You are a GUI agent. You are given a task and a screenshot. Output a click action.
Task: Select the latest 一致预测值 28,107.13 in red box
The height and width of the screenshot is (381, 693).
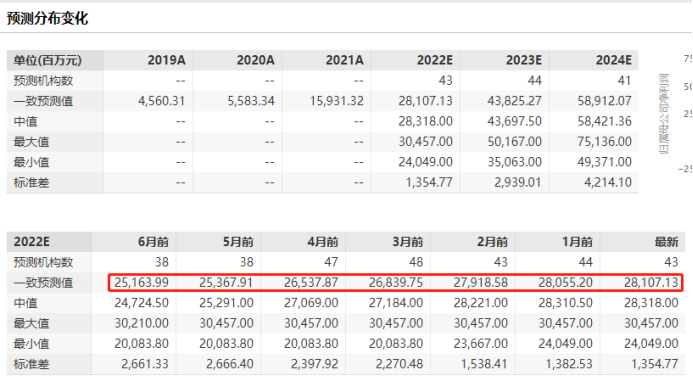click(651, 282)
